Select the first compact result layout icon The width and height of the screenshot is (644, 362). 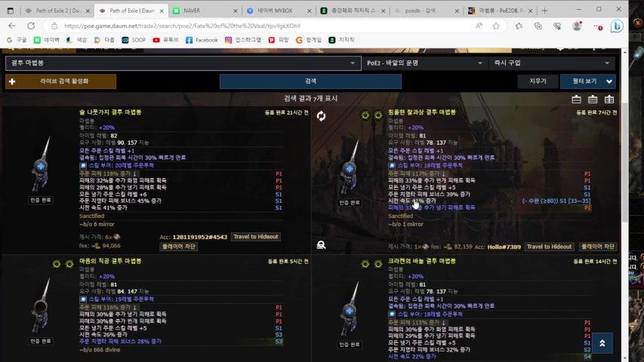[576, 99]
